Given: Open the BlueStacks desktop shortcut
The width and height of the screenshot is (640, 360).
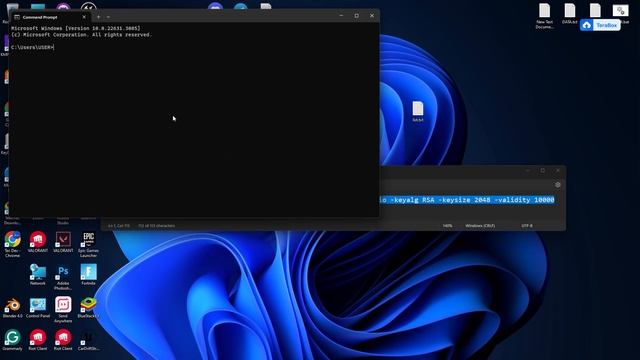Looking at the screenshot, I should tap(89, 307).
